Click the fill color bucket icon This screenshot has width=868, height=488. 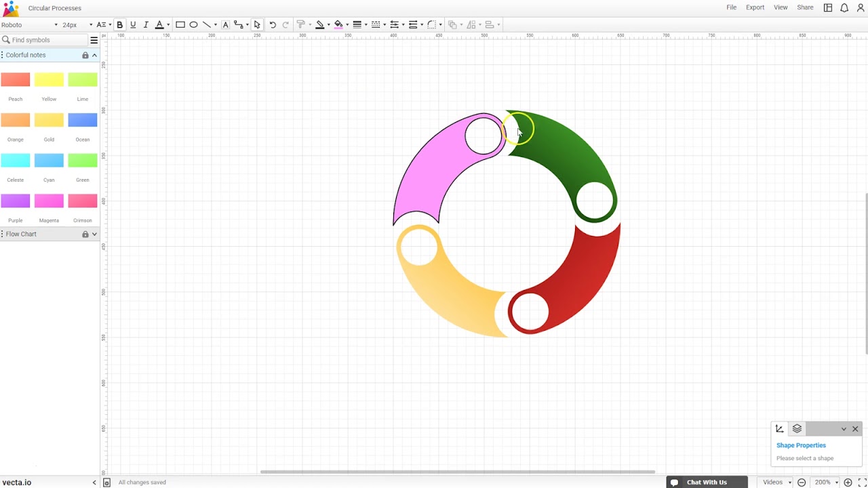click(x=338, y=25)
